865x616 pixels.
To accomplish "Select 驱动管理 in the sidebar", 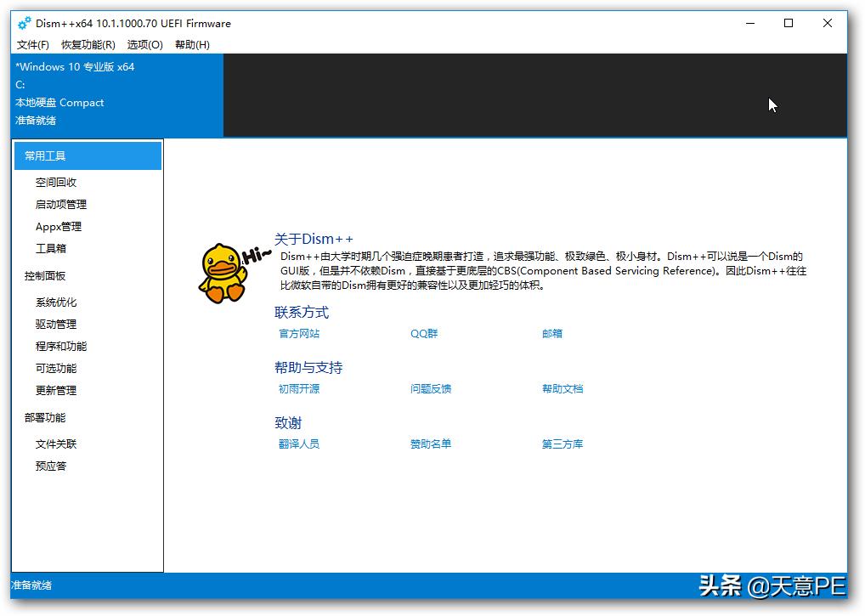I will pyautogui.click(x=56, y=324).
